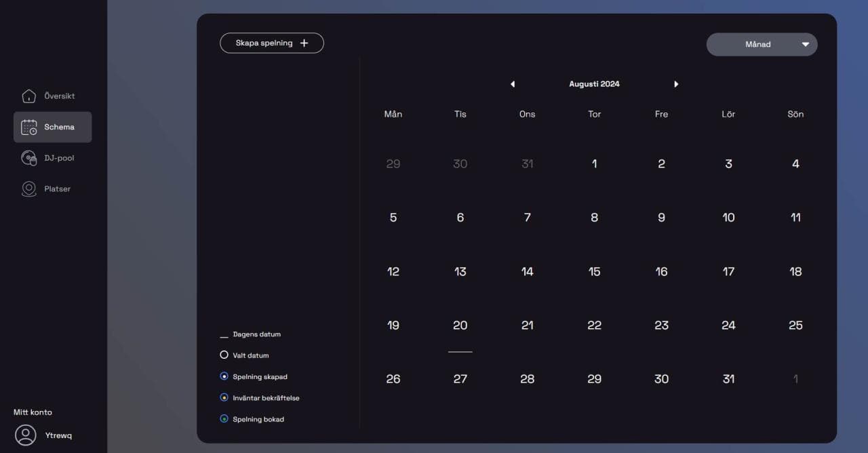Click the Översikt home icon
The image size is (868, 453).
[x=29, y=96]
